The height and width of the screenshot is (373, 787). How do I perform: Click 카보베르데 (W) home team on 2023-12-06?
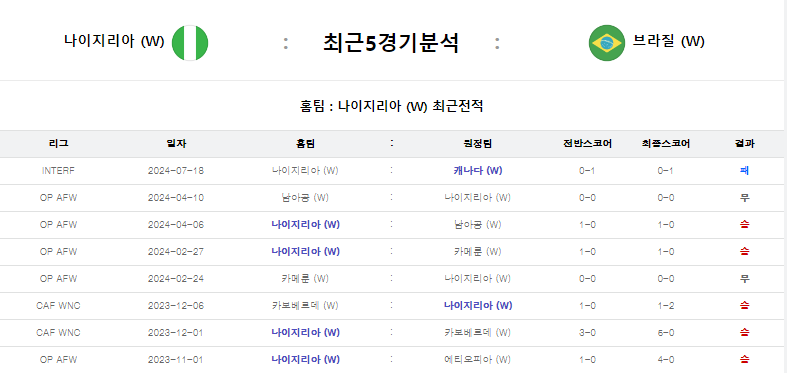306,306
